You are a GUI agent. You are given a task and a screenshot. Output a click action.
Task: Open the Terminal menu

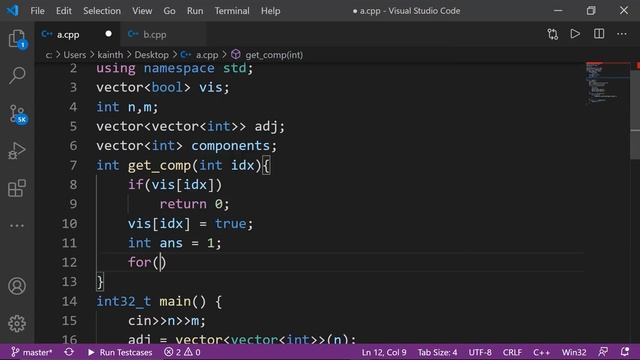coord(232,11)
